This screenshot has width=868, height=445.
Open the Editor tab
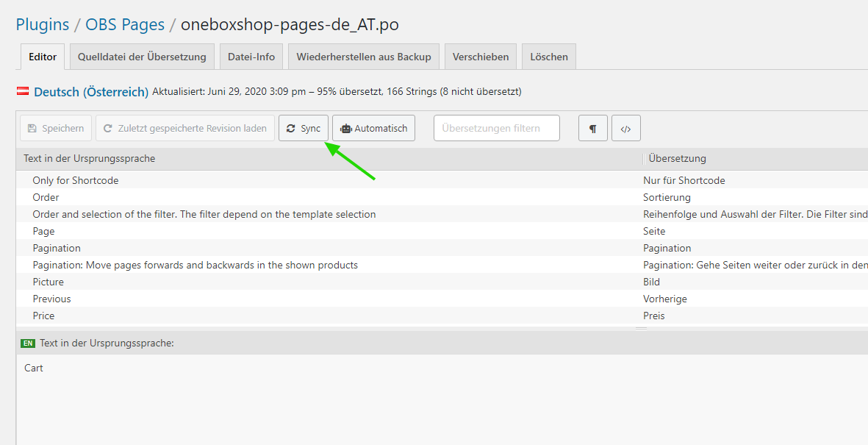point(43,57)
